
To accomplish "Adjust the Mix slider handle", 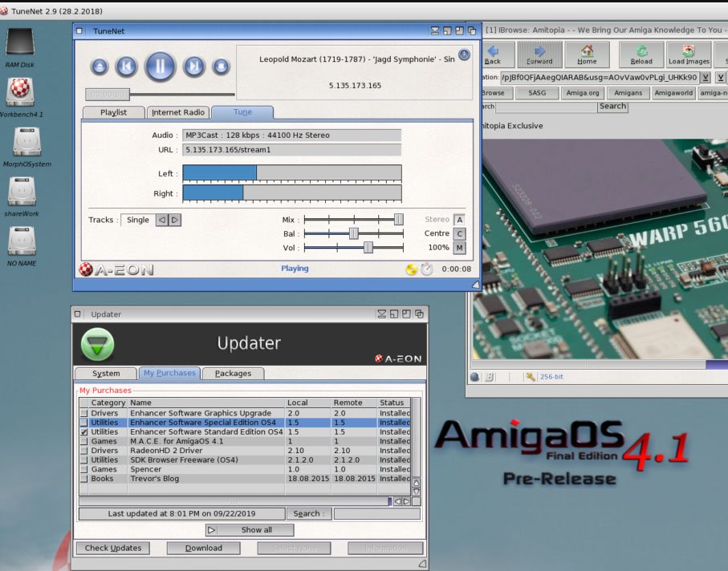I will pyautogui.click(x=398, y=220).
